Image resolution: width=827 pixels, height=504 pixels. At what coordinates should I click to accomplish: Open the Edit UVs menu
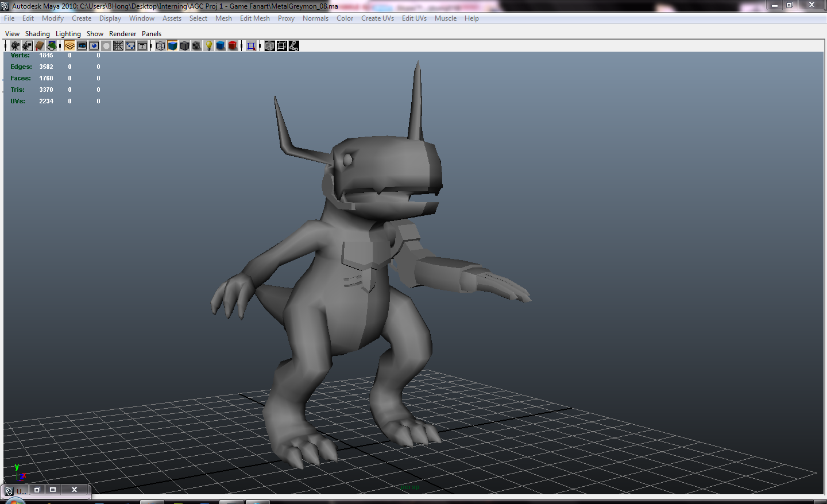[414, 18]
